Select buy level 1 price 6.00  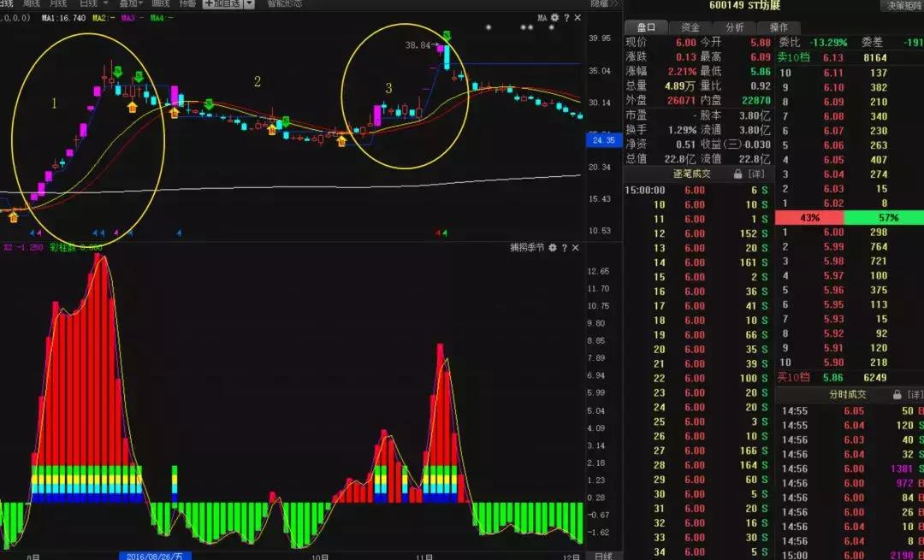[x=833, y=232]
